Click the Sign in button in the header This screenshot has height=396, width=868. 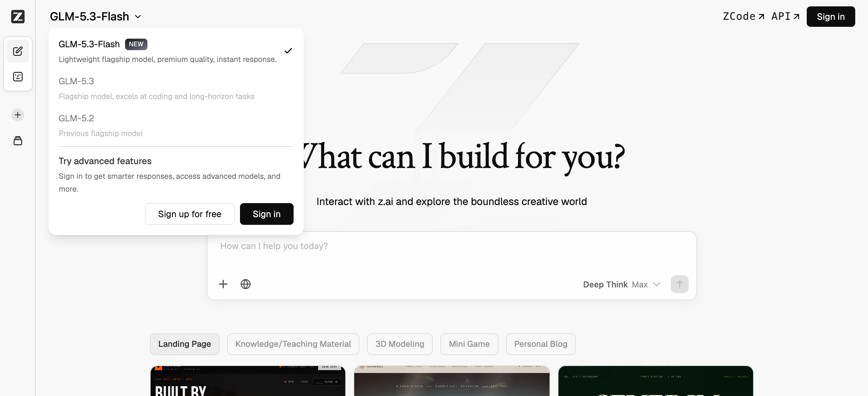(831, 17)
